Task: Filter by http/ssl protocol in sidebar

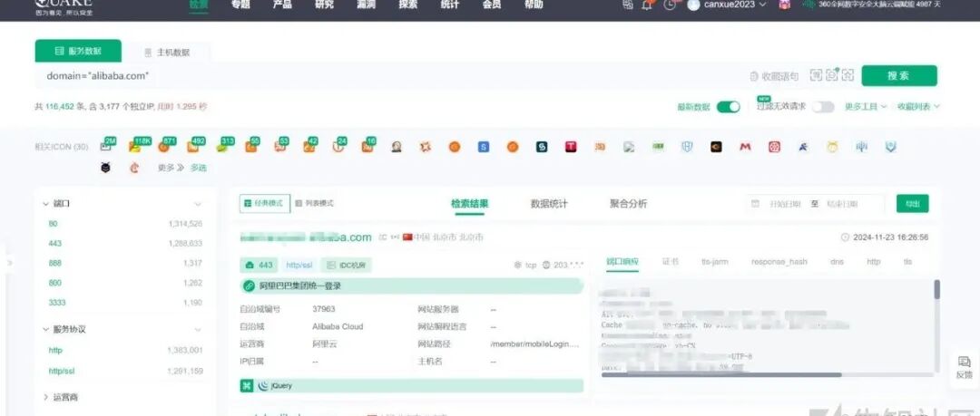Action: (62, 371)
